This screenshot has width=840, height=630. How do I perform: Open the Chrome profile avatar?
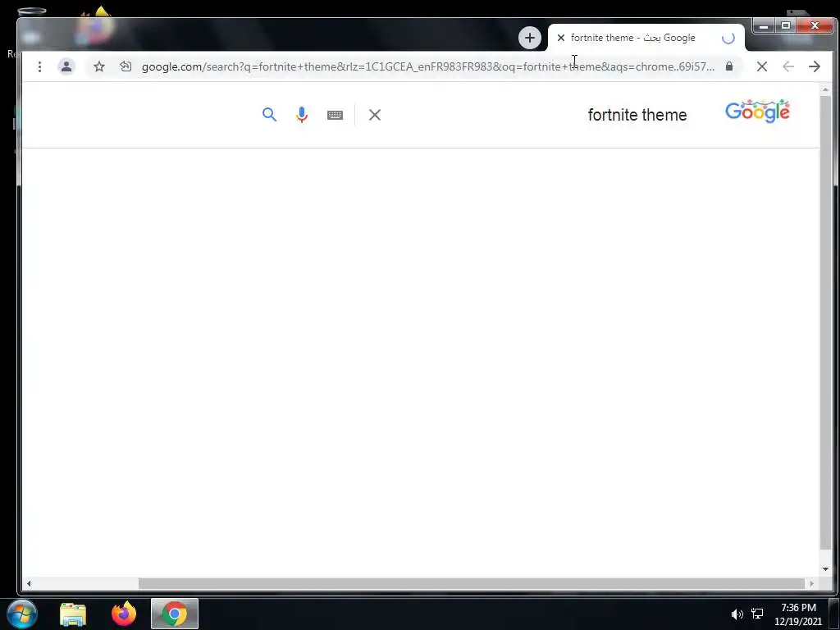click(x=66, y=66)
